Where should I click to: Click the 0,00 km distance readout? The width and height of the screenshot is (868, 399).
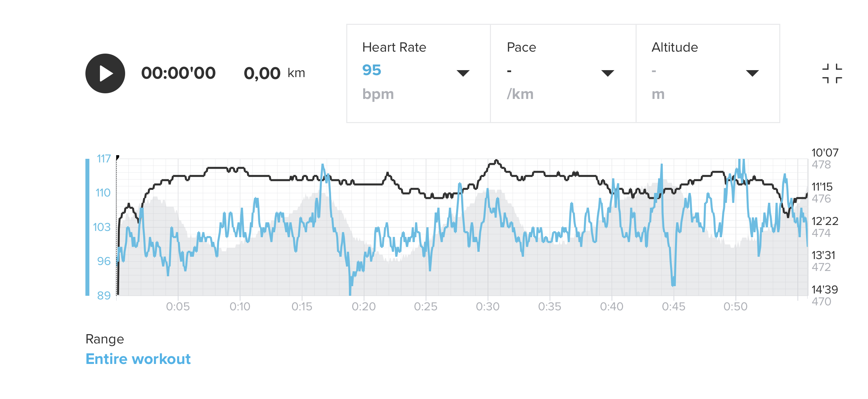274,73
